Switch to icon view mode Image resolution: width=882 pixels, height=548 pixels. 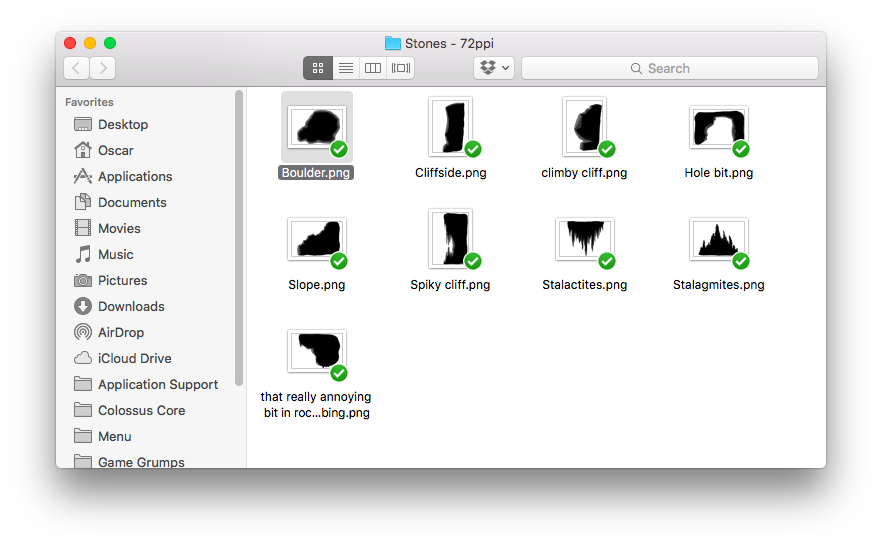pyautogui.click(x=318, y=68)
